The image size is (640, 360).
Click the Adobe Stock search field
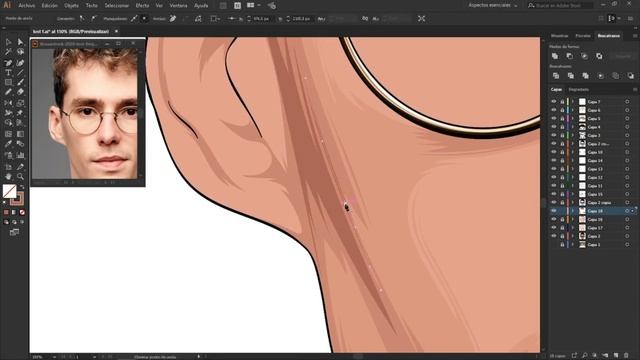point(560,5)
